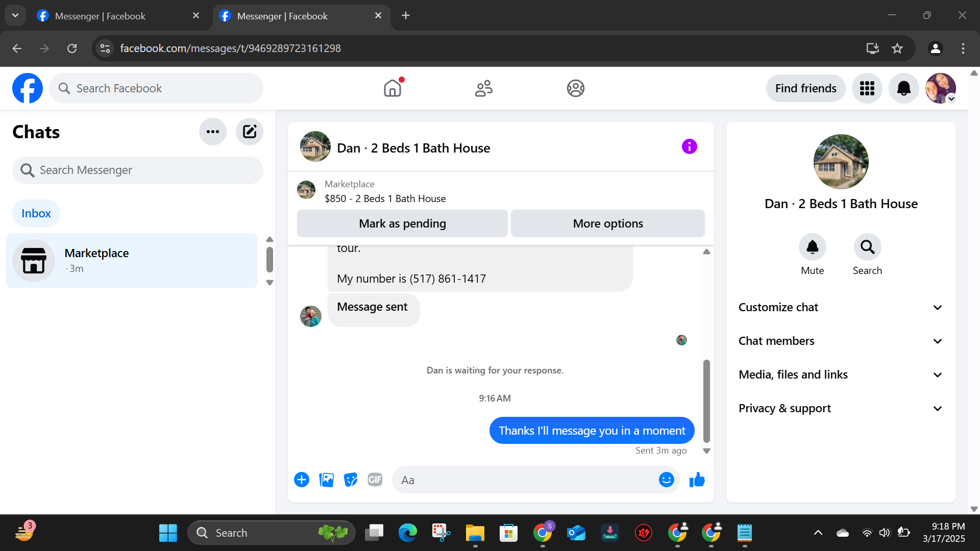
Task: Open more actions plus icon in composer
Action: tap(302, 480)
